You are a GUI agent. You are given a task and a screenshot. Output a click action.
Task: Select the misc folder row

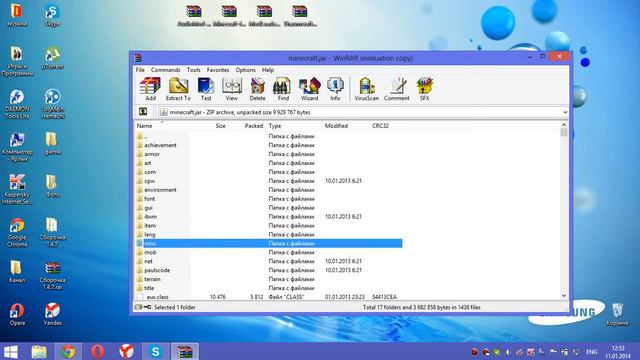click(x=269, y=243)
